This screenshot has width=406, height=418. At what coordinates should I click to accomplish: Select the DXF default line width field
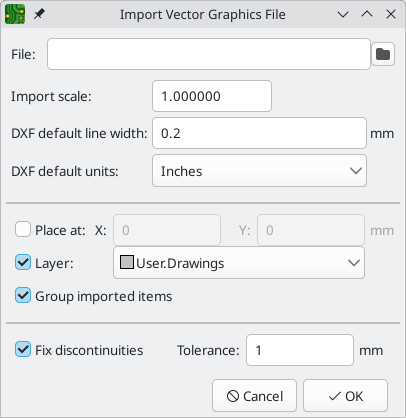point(259,133)
